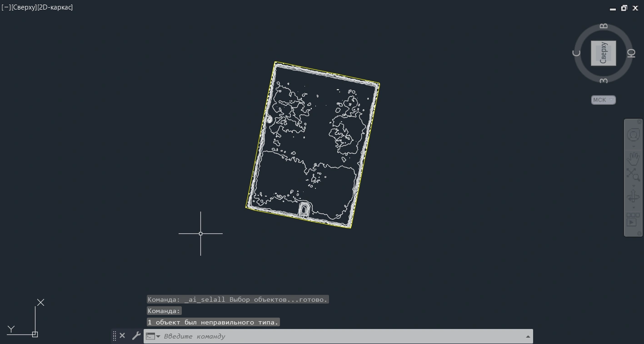
Task: Click the Сверху face of ViewCube
Action: point(603,53)
